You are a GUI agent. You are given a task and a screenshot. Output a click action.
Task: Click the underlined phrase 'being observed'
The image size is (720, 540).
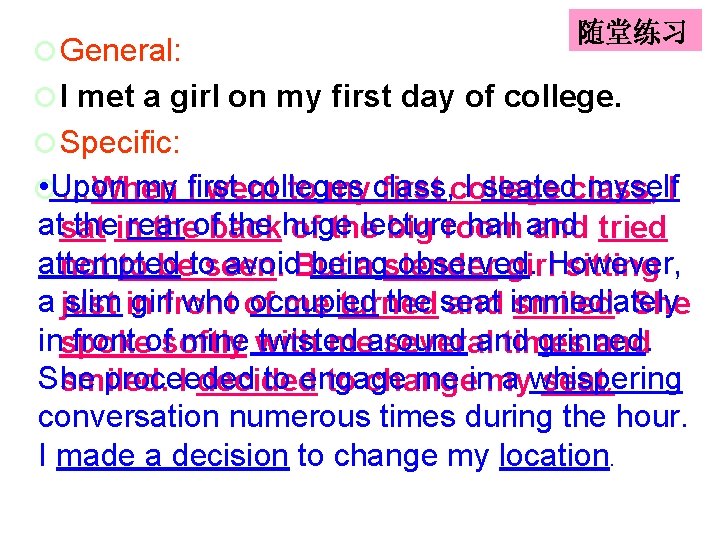(419, 265)
